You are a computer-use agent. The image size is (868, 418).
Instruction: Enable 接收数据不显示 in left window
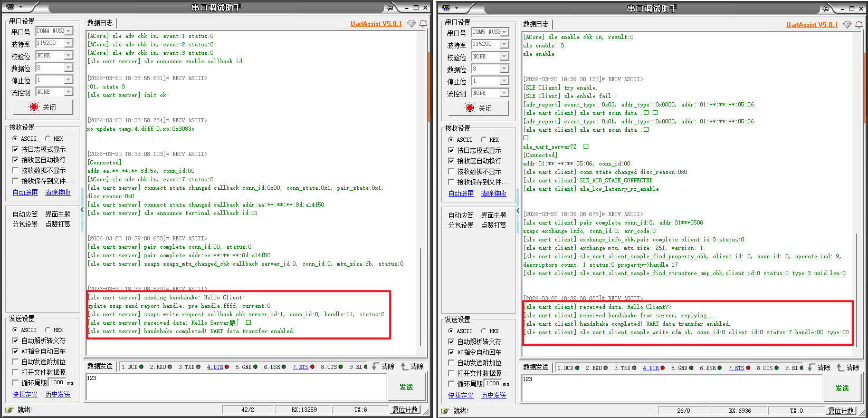click(x=39, y=170)
